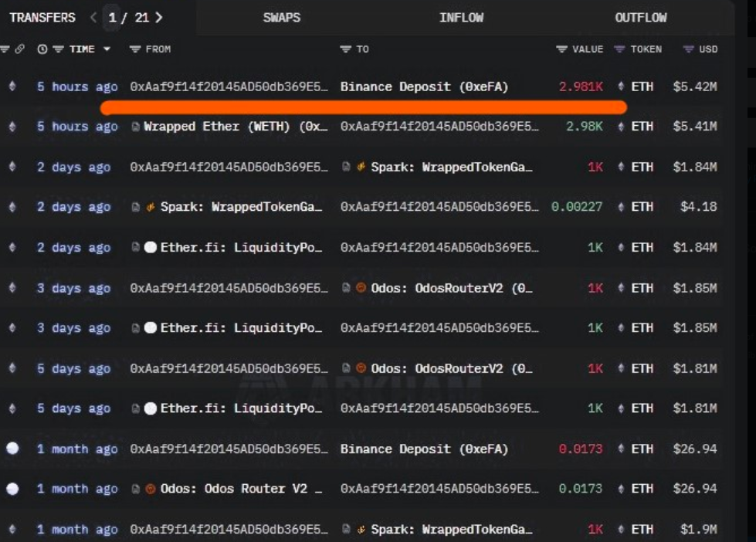Click the Spark logo in the $4.18 row
756x542 pixels.
pos(151,207)
